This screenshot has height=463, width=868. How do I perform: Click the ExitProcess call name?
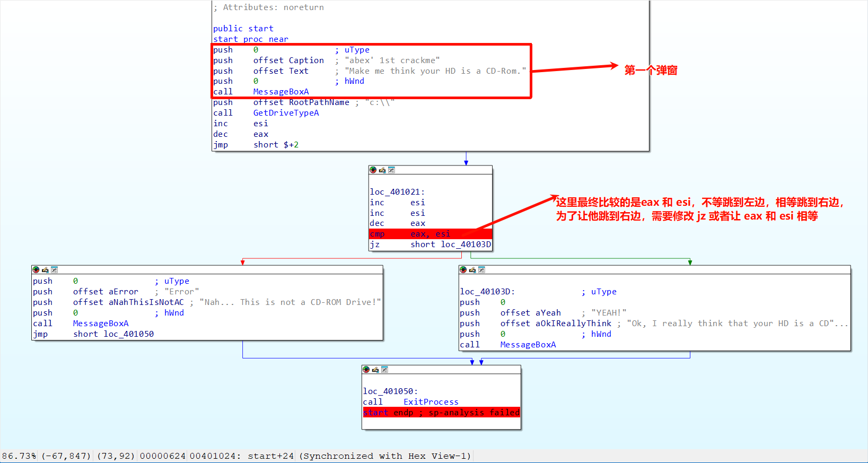[x=431, y=402]
